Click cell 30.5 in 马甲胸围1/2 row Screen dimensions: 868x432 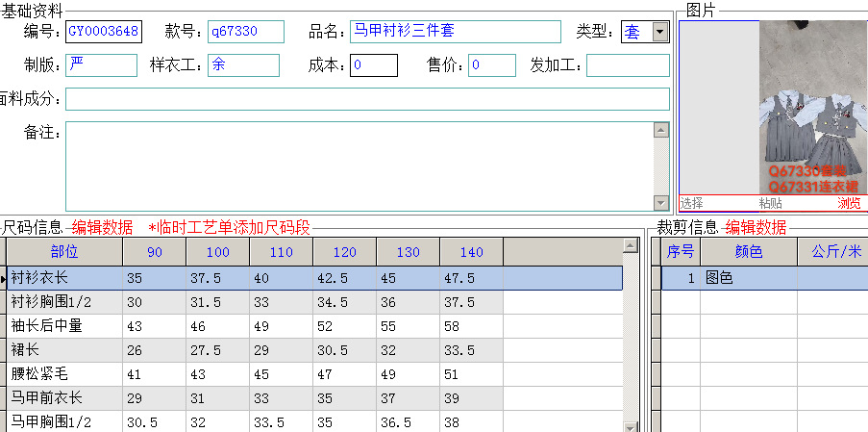(155, 422)
